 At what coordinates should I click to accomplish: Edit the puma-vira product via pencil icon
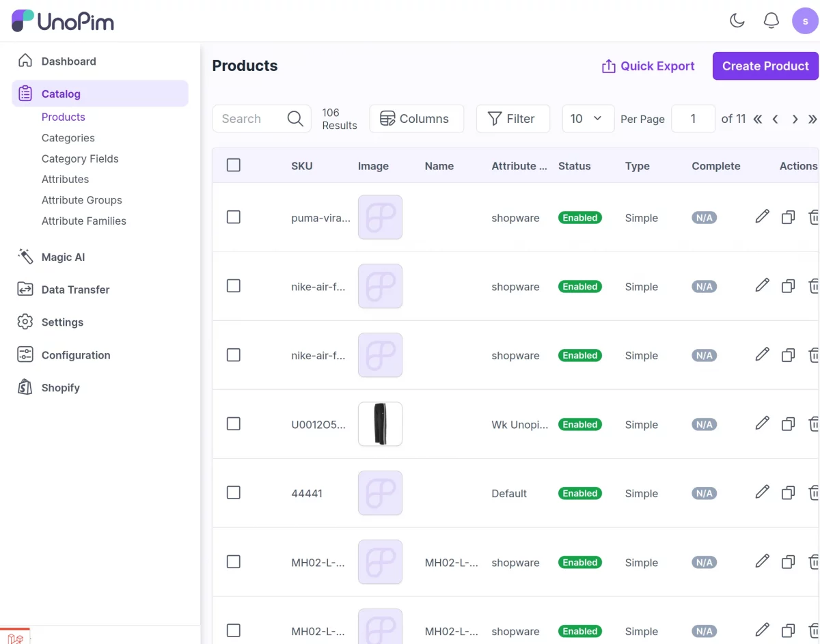coord(763,217)
